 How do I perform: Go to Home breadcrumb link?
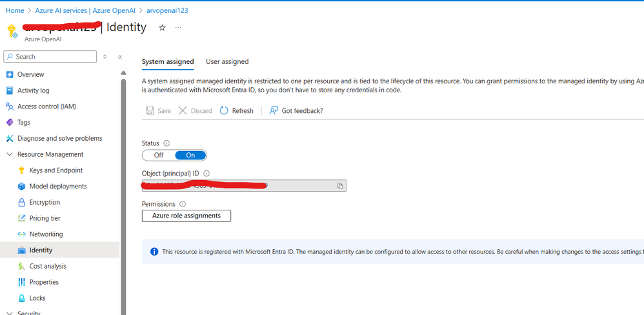click(15, 11)
